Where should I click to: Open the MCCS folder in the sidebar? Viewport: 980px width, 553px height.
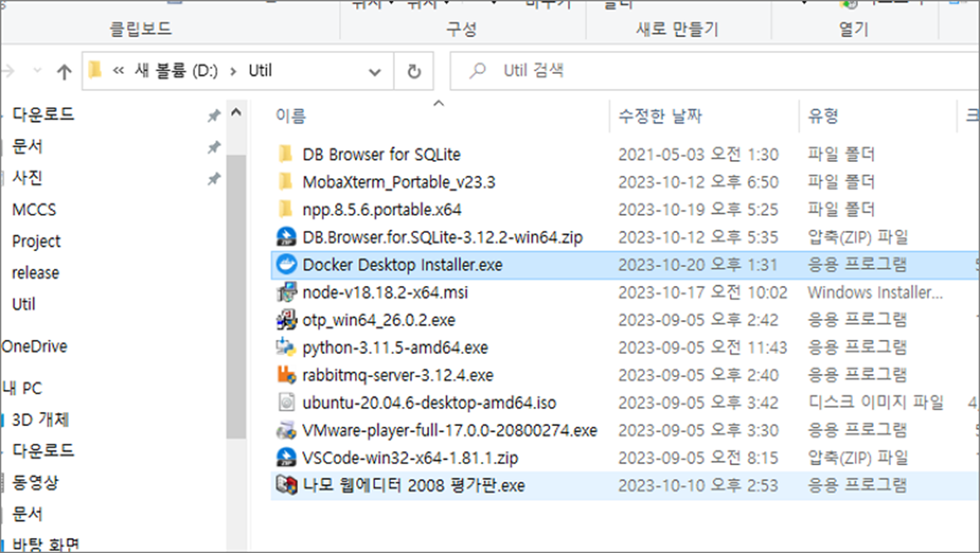(34, 210)
